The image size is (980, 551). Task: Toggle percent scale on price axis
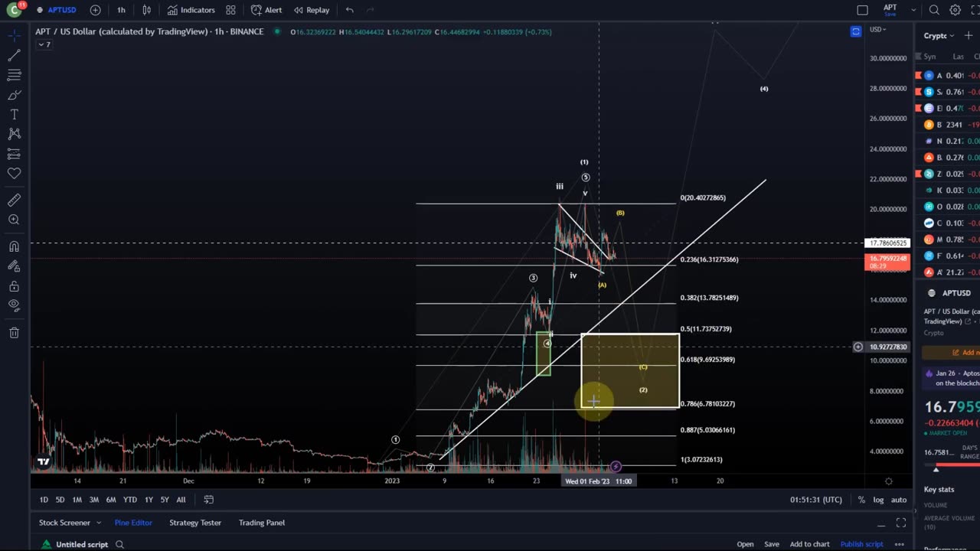(861, 500)
